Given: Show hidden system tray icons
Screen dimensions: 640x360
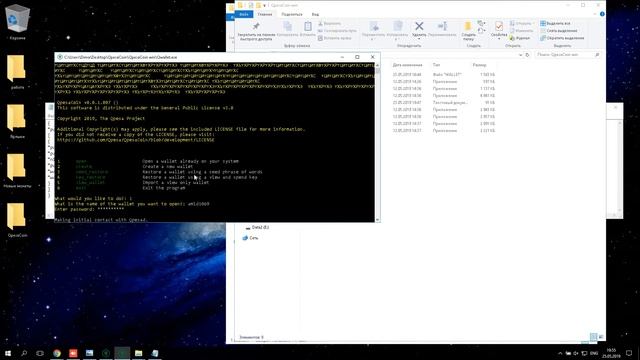Looking at the screenshot, I should pyautogui.click(x=560, y=353).
